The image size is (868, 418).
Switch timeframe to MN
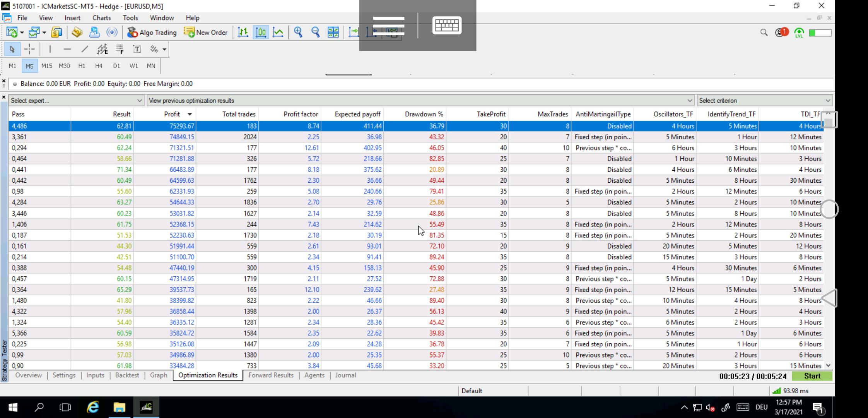tap(151, 66)
